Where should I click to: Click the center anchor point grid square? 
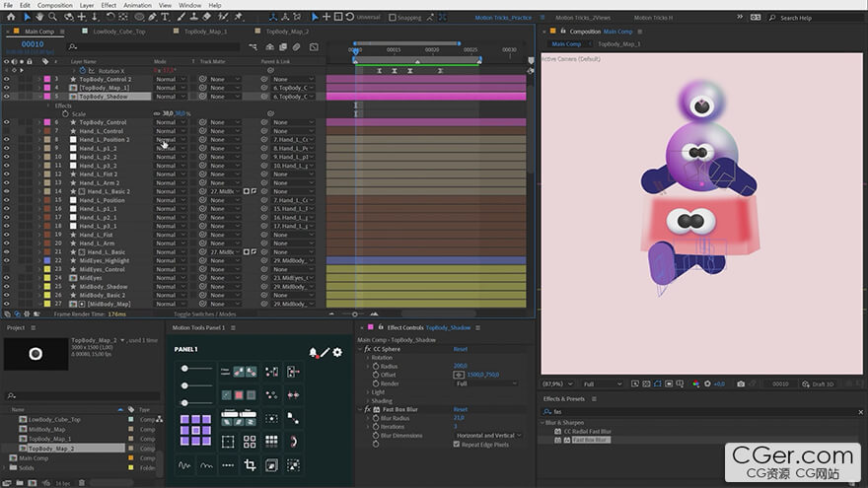(195, 430)
